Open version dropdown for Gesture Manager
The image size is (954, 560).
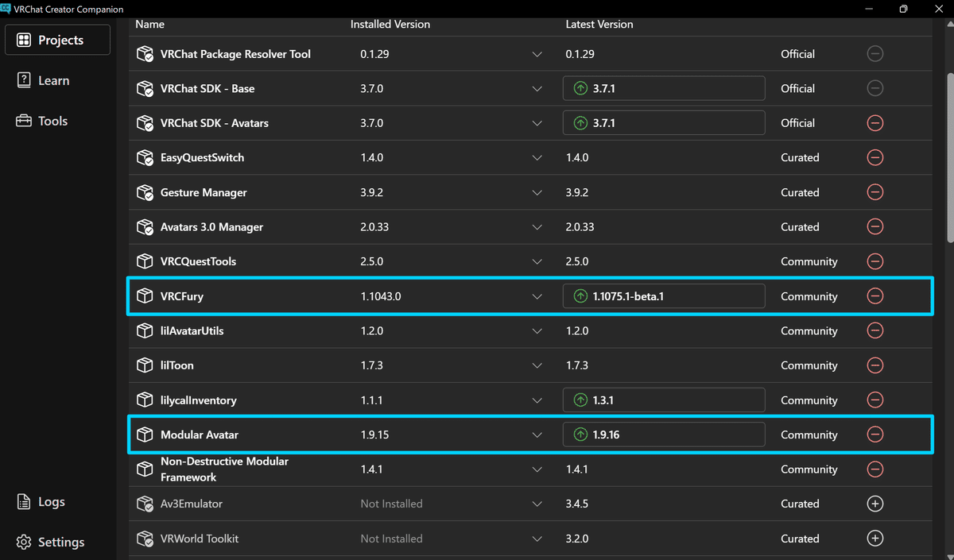(x=537, y=192)
